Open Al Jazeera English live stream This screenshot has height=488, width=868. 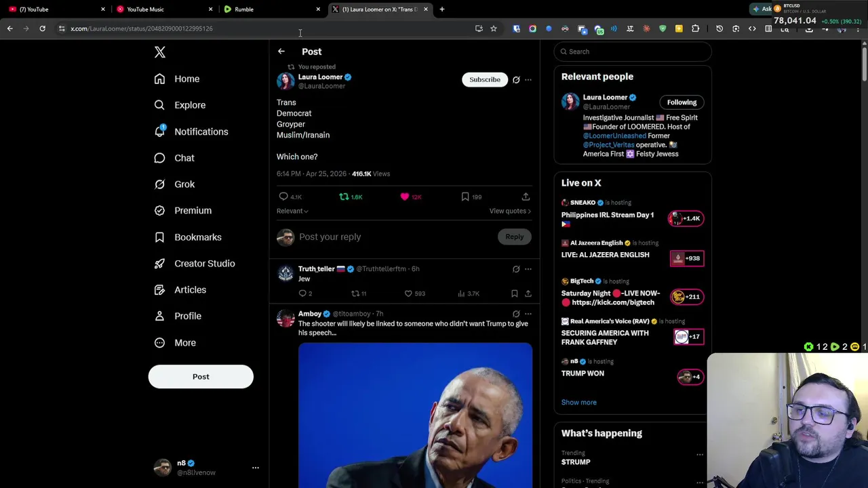(x=605, y=255)
